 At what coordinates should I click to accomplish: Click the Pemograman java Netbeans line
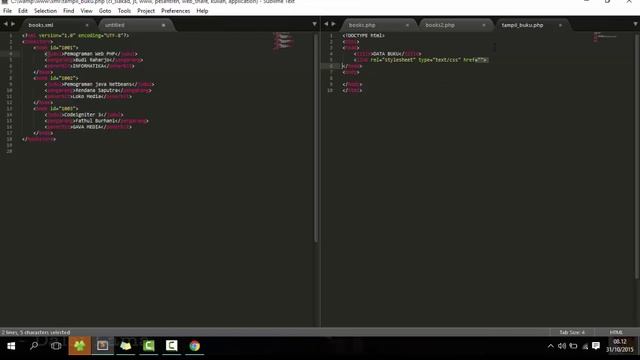pyautogui.click(x=100, y=84)
